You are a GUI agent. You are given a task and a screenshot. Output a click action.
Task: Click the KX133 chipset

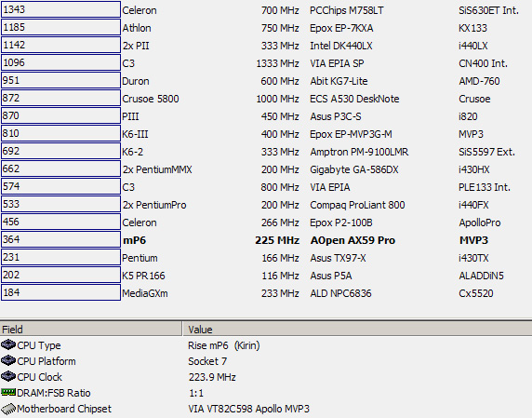[x=472, y=28]
